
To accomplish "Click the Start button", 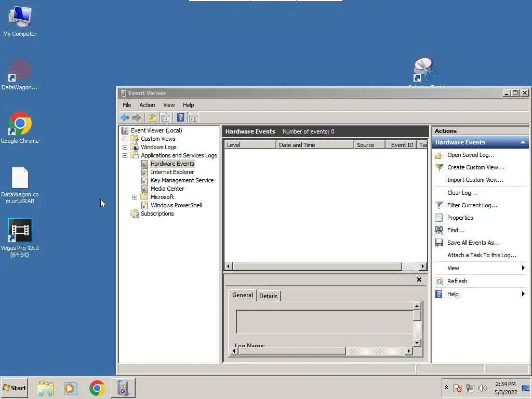I will (15, 388).
